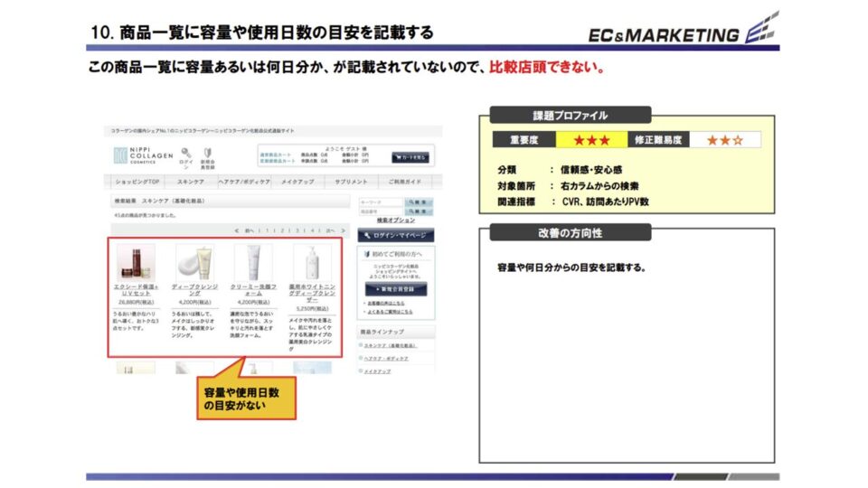This screenshot has width=868, height=488.
Task: Open the よくあるご質問はこちら link
Action: pyautogui.click(x=391, y=312)
